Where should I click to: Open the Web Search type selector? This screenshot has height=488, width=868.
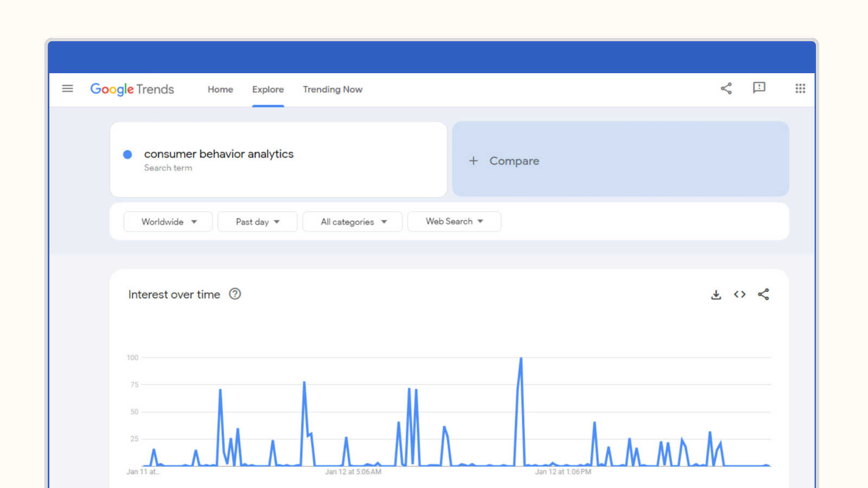click(454, 221)
